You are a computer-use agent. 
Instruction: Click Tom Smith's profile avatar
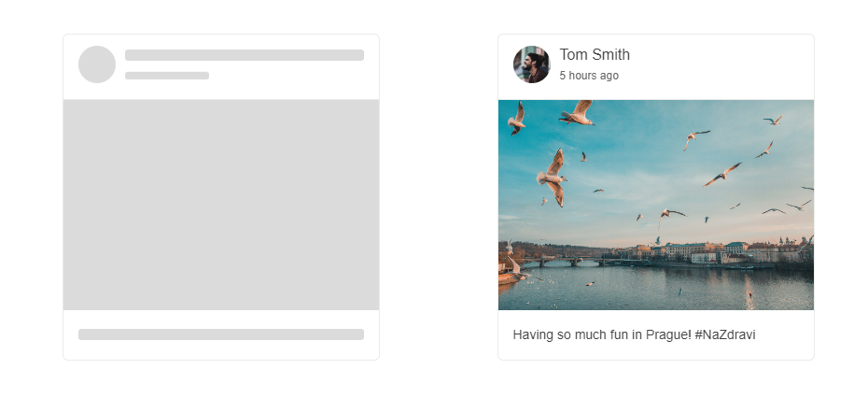531,64
